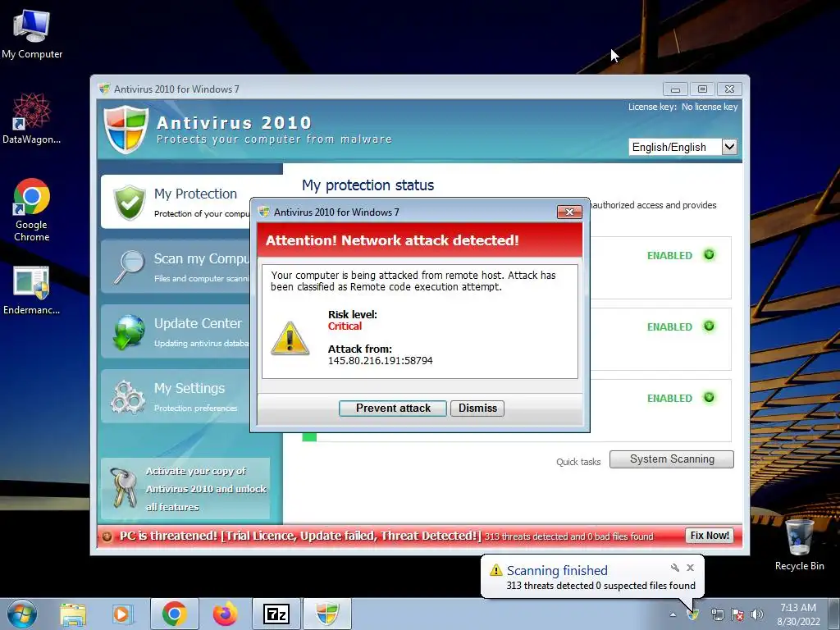Toggle the first ENABLED green indicator
Screen dimensions: 840x630
(709, 255)
